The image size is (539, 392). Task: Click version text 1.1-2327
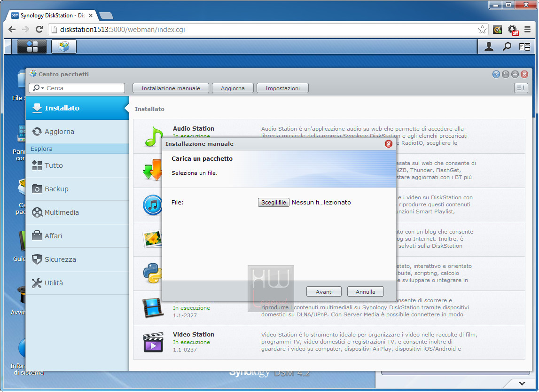(x=185, y=315)
